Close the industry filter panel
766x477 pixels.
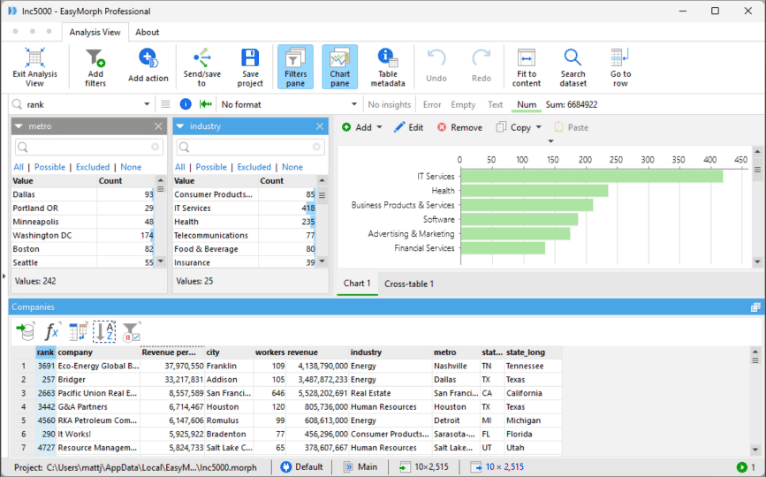tap(319, 127)
